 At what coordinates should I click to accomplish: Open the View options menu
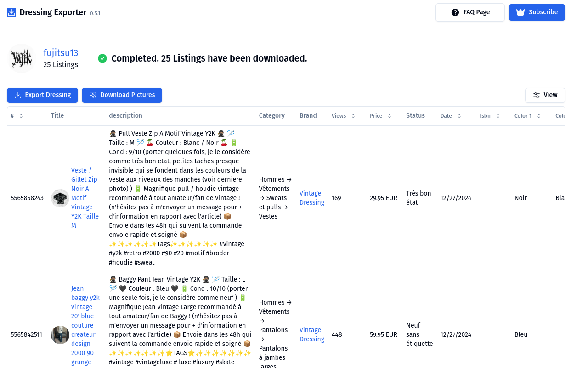pos(545,95)
